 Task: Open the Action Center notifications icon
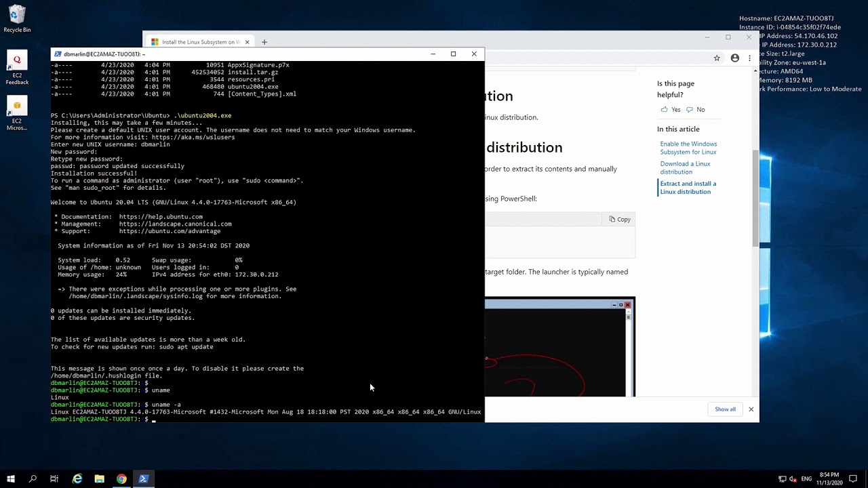854,479
